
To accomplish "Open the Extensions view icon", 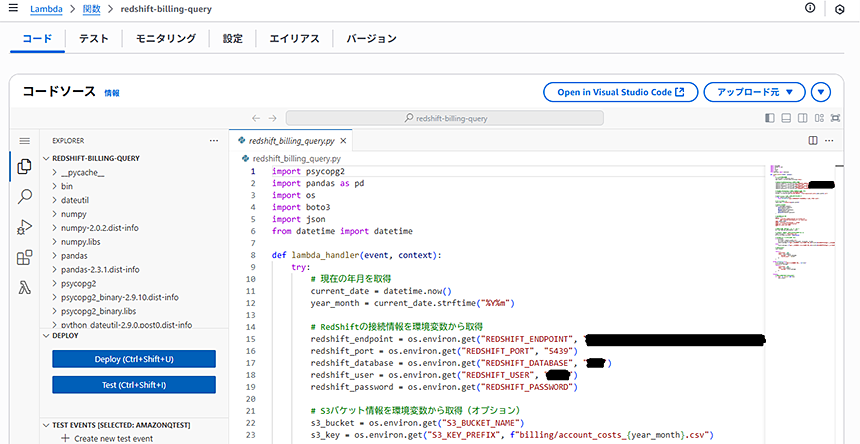I will (x=25, y=257).
